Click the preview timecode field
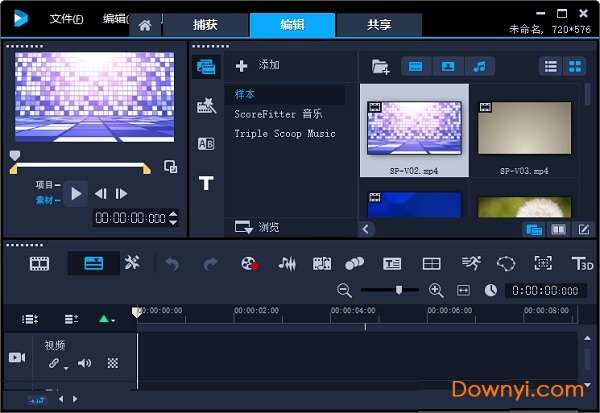This screenshot has height=413, width=600. tap(130, 218)
